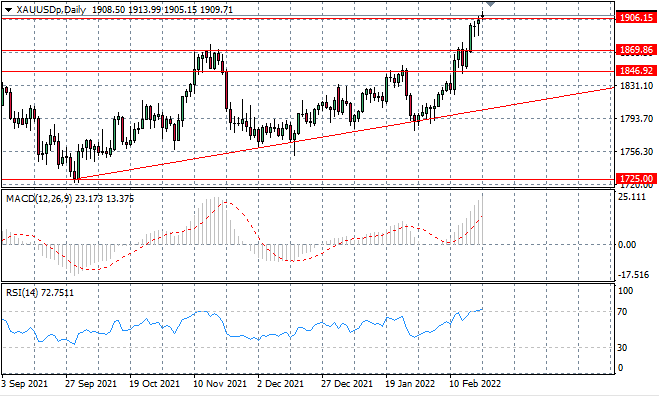The image size is (659, 397).
Task: Select the 19 Jan 2022 date label
Action: point(410,384)
